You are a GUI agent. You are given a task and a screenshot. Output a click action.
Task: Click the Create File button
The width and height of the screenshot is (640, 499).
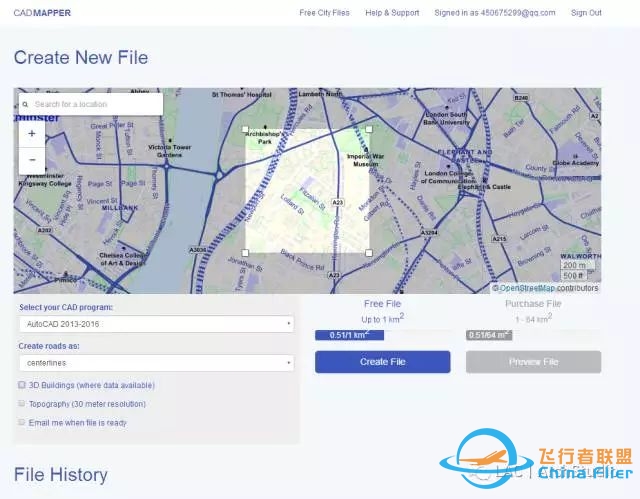(x=382, y=362)
